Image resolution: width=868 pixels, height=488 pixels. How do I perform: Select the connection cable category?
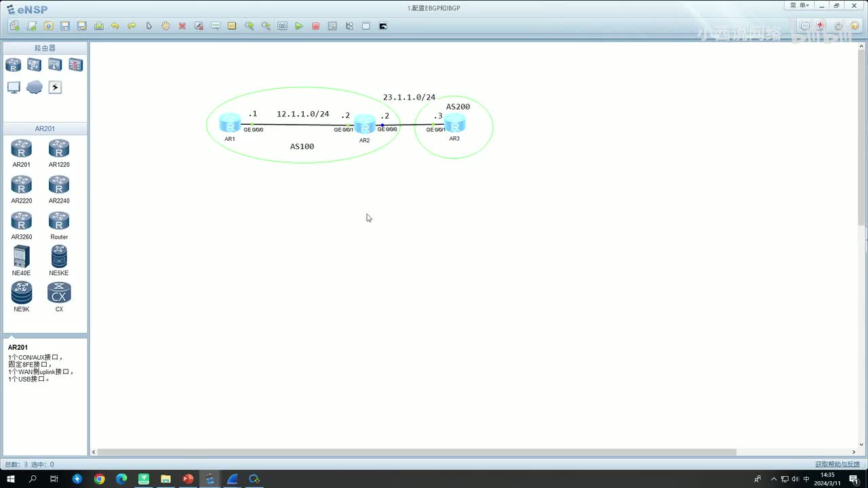(x=55, y=87)
